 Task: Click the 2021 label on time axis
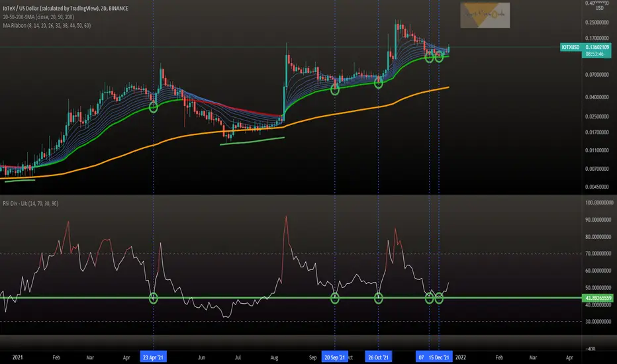point(17,357)
